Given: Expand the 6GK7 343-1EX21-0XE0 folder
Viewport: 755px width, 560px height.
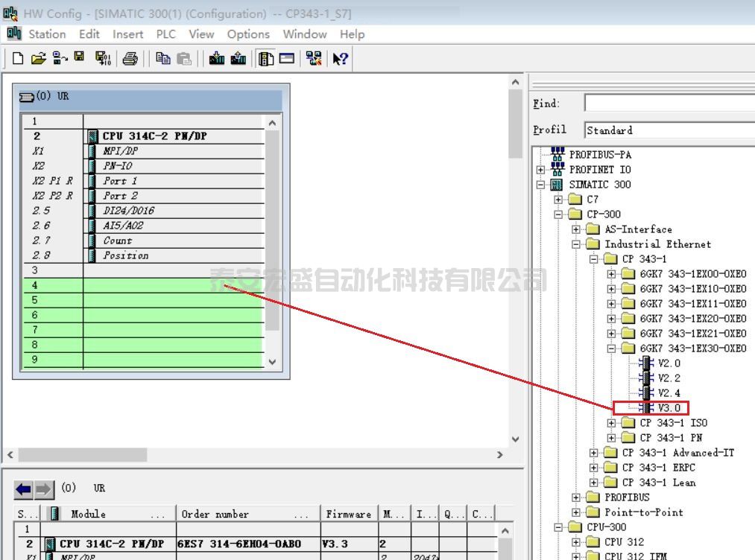Looking at the screenshot, I should (x=612, y=334).
